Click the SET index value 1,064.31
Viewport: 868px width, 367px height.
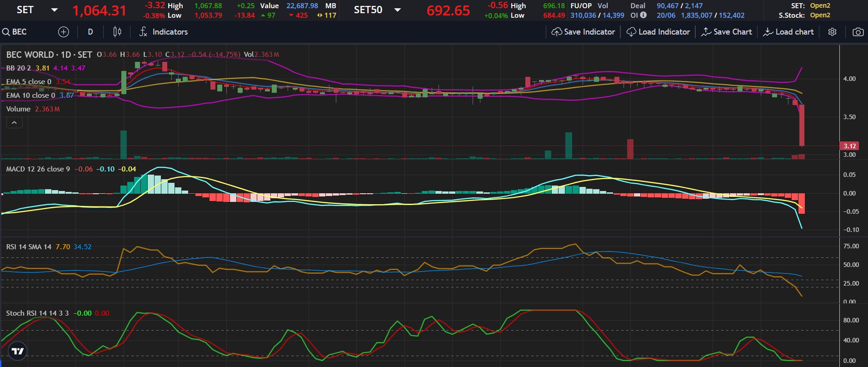click(99, 10)
